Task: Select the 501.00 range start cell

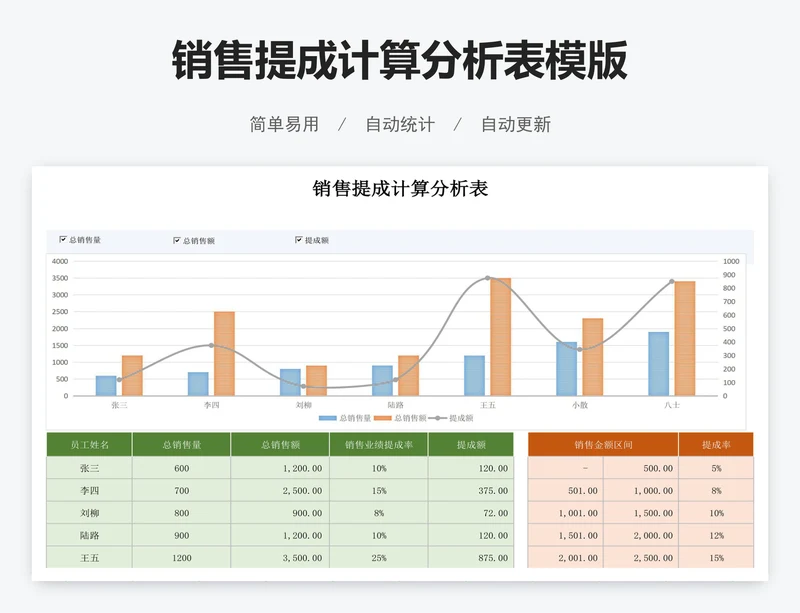Action: 565,491
